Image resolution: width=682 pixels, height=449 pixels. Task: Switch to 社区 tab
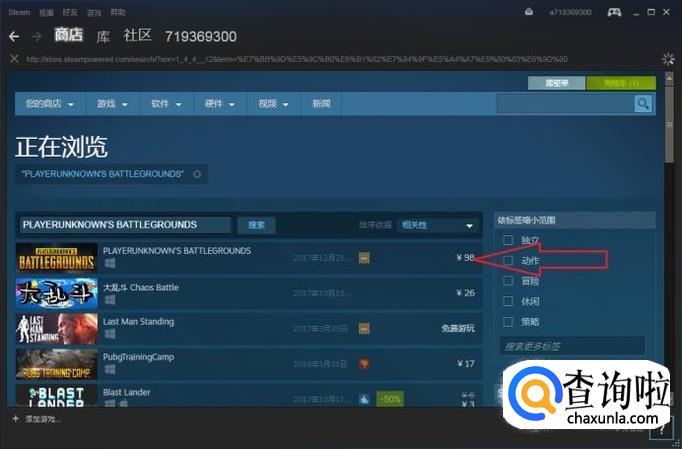[137, 35]
